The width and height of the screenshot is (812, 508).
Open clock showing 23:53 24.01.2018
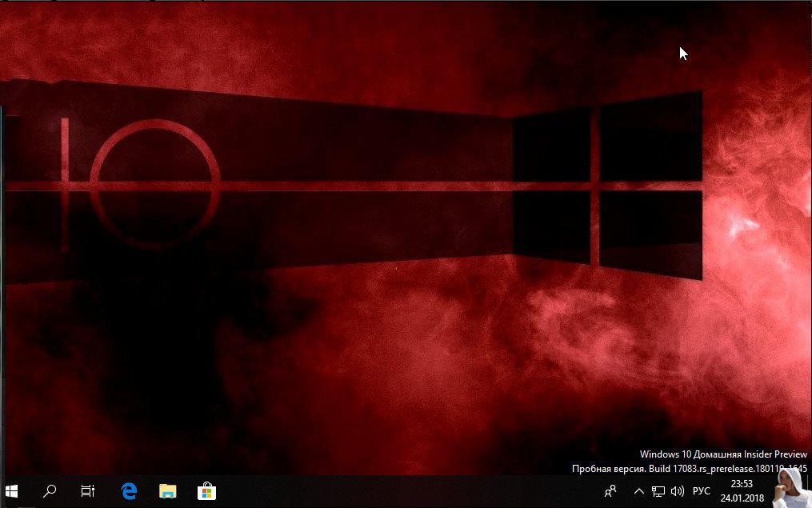742,491
